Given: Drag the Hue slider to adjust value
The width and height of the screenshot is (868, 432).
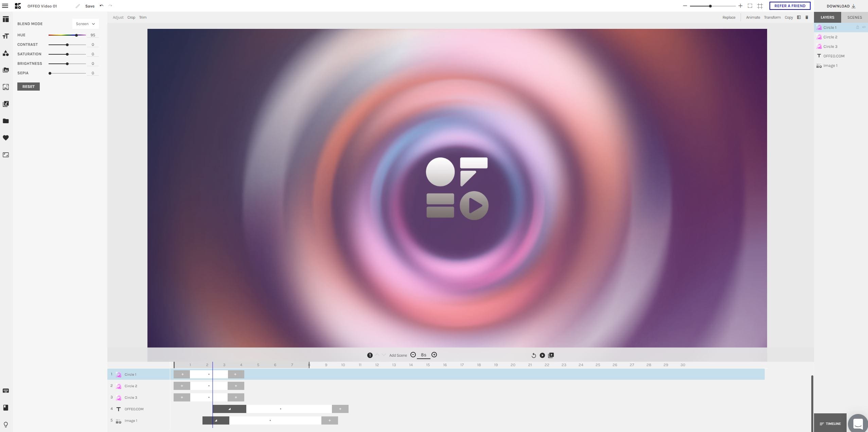Looking at the screenshot, I should [x=77, y=35].
